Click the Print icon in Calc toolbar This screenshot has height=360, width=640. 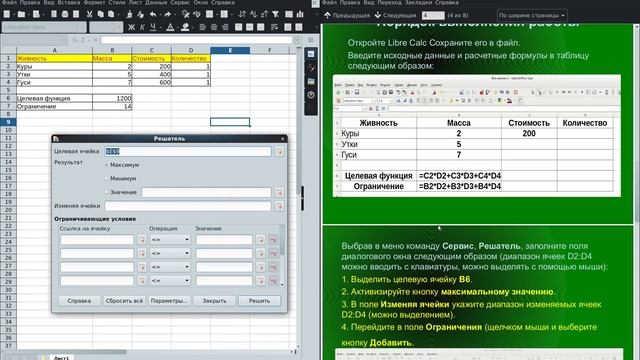64,14
